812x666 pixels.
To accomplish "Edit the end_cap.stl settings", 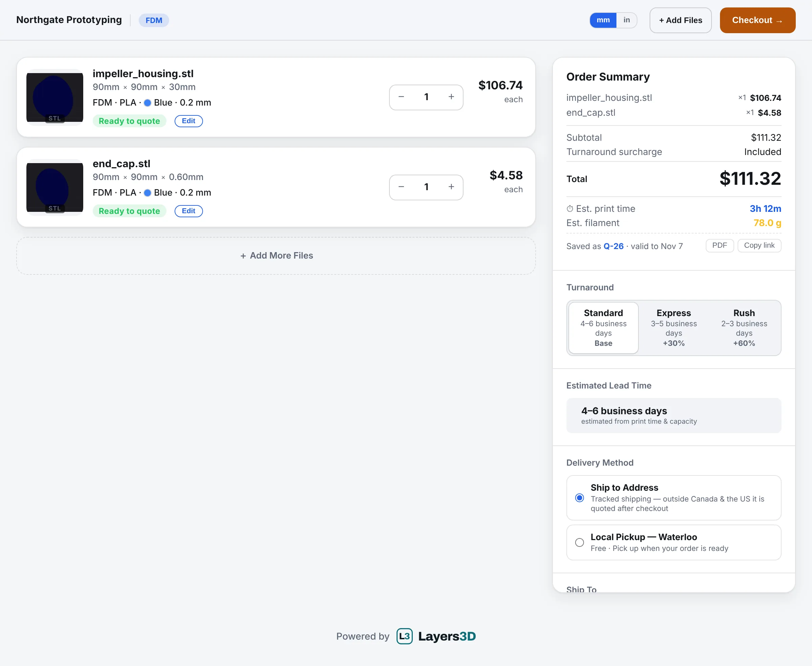I will pos(188,211).
